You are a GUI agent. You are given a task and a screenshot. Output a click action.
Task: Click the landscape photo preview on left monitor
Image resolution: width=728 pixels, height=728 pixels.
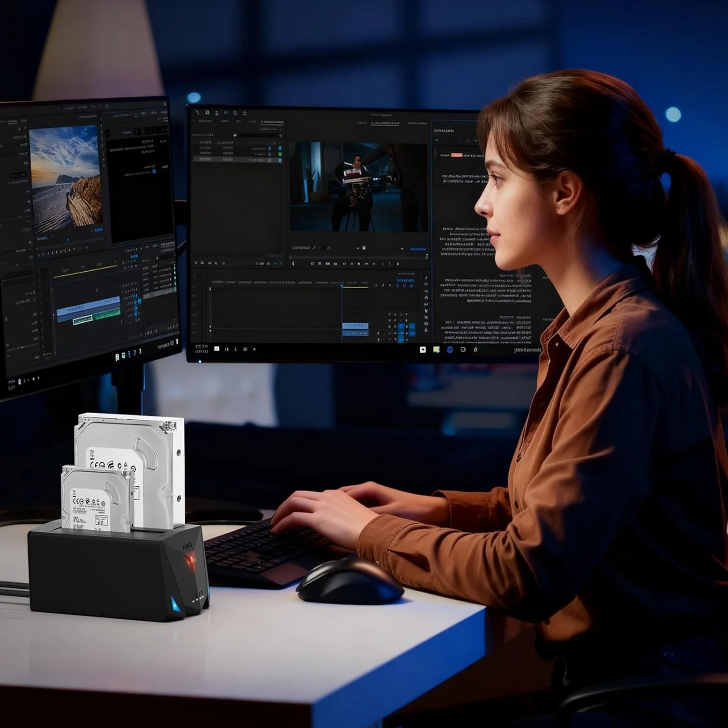[66, 179]
